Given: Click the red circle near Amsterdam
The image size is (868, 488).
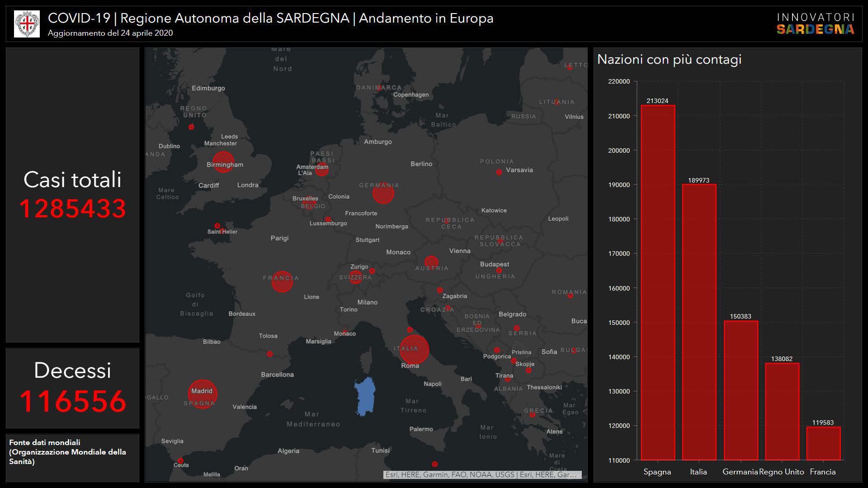Looking at the screenshot, I should pos(321,170).
